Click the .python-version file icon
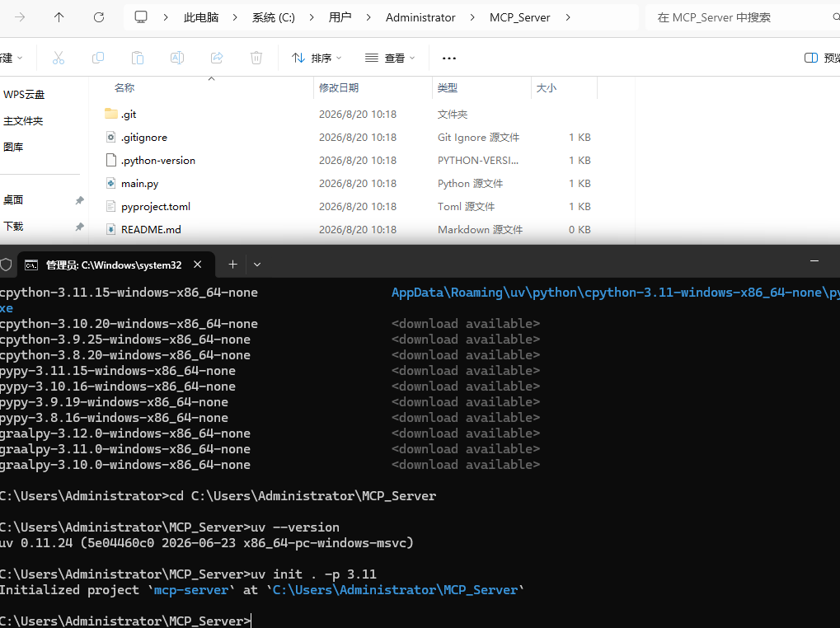Screen dimensions: 840x628 [111, 160]
